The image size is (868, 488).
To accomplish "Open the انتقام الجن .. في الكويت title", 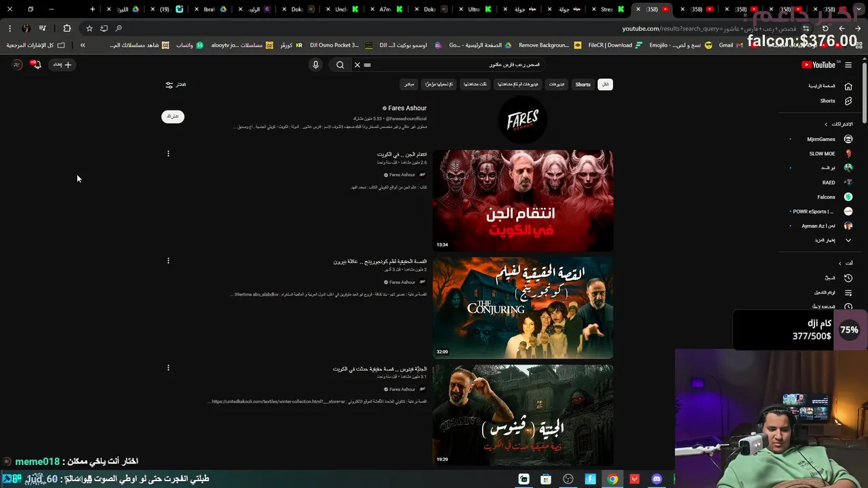I will tap(402, 155).
